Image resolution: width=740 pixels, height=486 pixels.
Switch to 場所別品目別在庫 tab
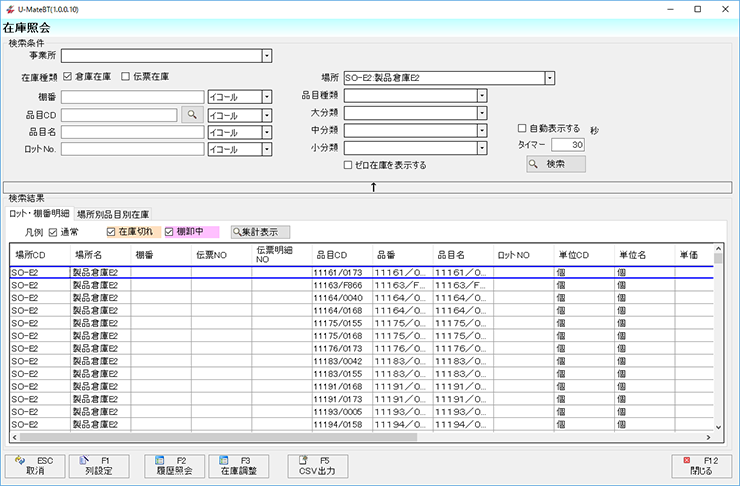pyautogui.click(x=113, y=214)
